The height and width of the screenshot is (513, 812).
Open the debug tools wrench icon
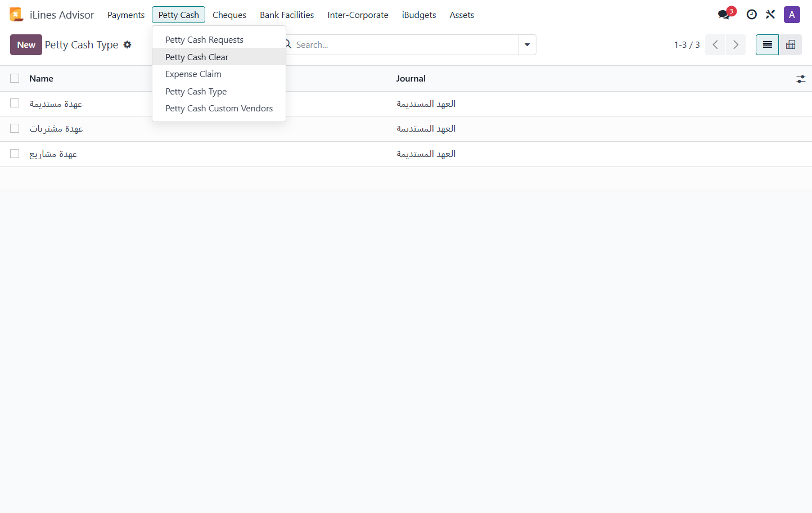[770, 15]
